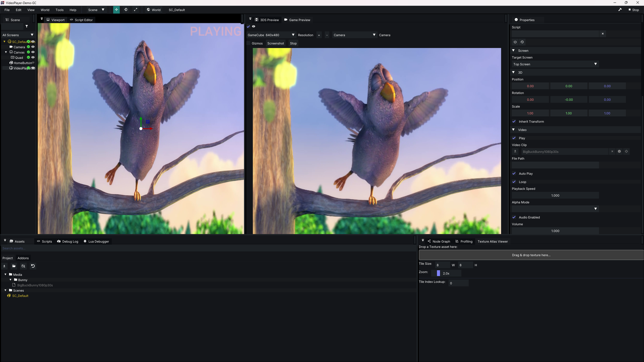Switch to the Profiling tab

[x=464, y=242]
